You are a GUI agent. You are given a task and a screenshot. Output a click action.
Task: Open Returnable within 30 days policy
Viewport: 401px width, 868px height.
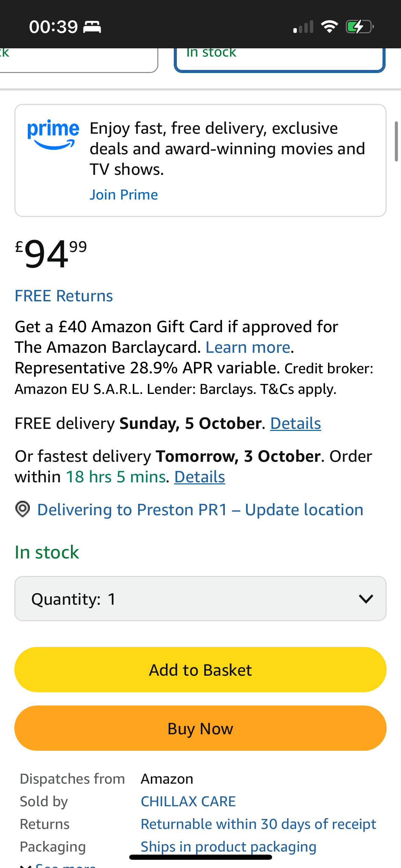258,824
